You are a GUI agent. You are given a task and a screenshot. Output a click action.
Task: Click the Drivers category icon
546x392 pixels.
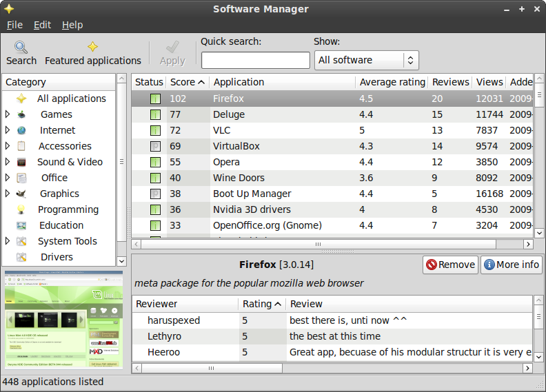click(x=21, y=257)
